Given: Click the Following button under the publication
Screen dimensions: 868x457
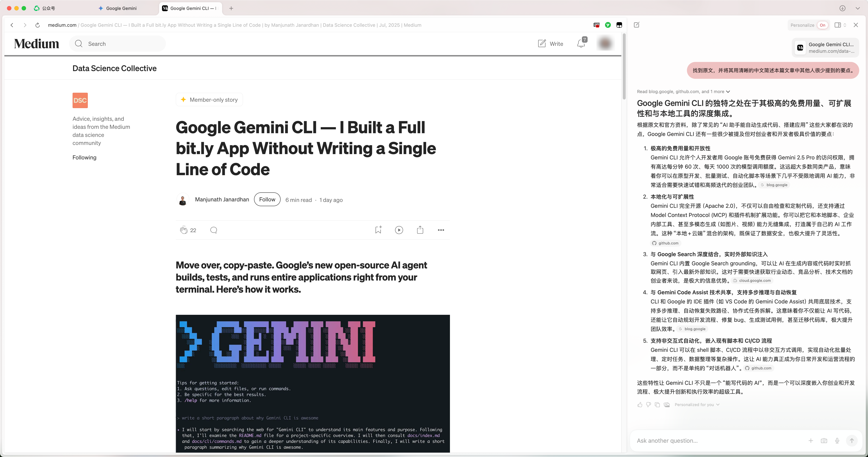Looking at the screenshot, I should click(84, 157).
